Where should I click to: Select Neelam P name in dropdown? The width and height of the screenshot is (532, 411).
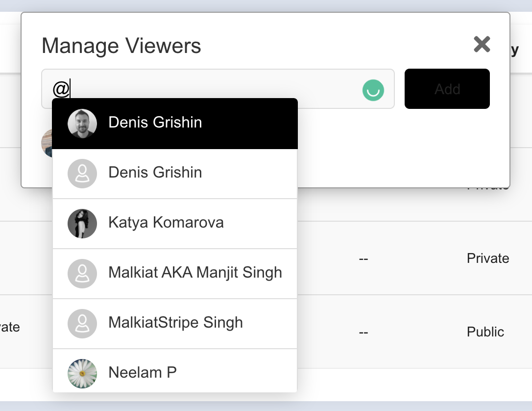coord(142,373)
